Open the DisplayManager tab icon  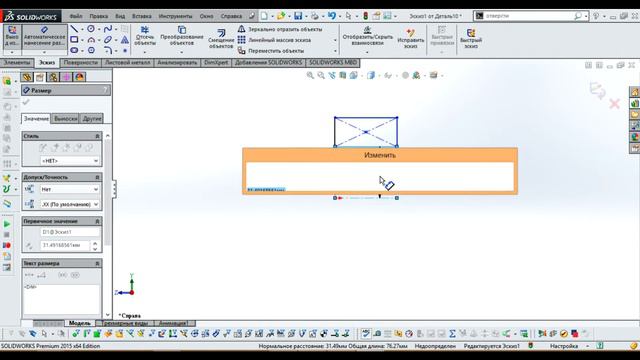(79, 77)
